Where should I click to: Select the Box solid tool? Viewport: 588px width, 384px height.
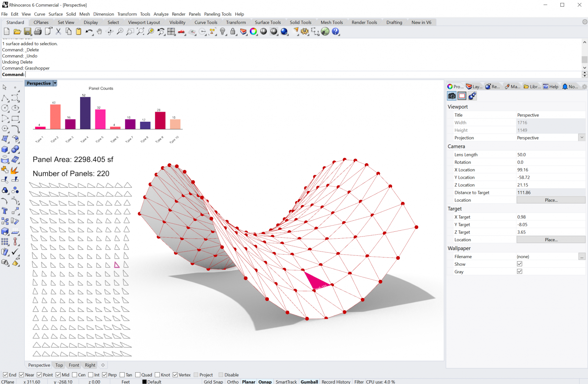tap(5, 149)
